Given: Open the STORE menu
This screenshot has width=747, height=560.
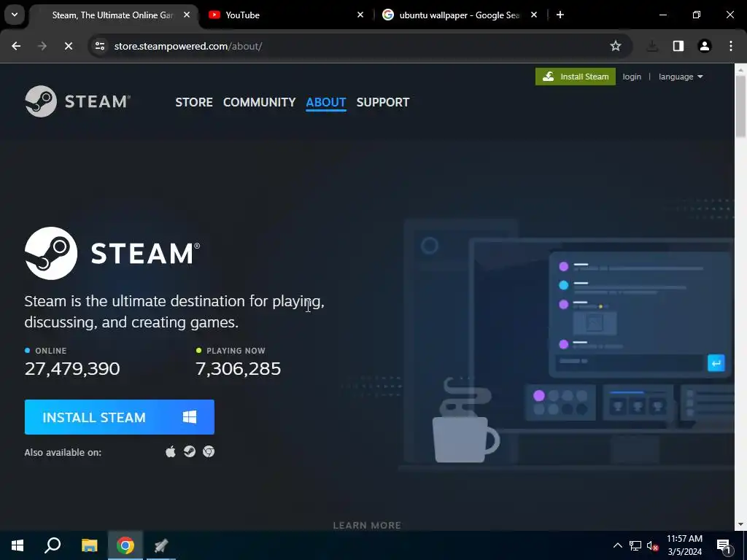Looking at the screenshot, I should 194,102.
